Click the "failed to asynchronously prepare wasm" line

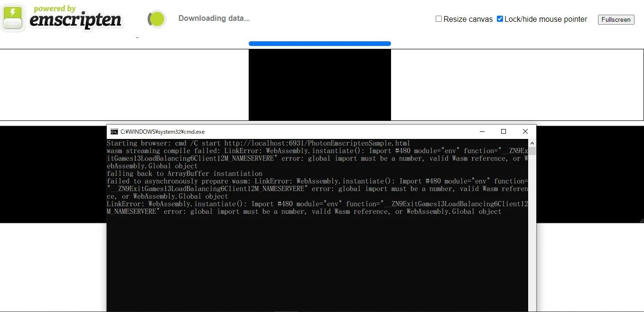click(317, 189)
